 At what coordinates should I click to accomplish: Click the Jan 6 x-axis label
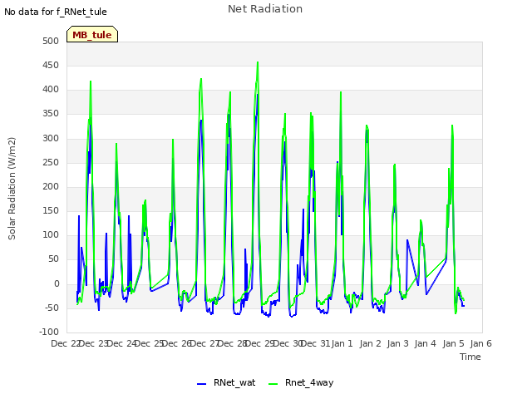(x=480, y=343)
